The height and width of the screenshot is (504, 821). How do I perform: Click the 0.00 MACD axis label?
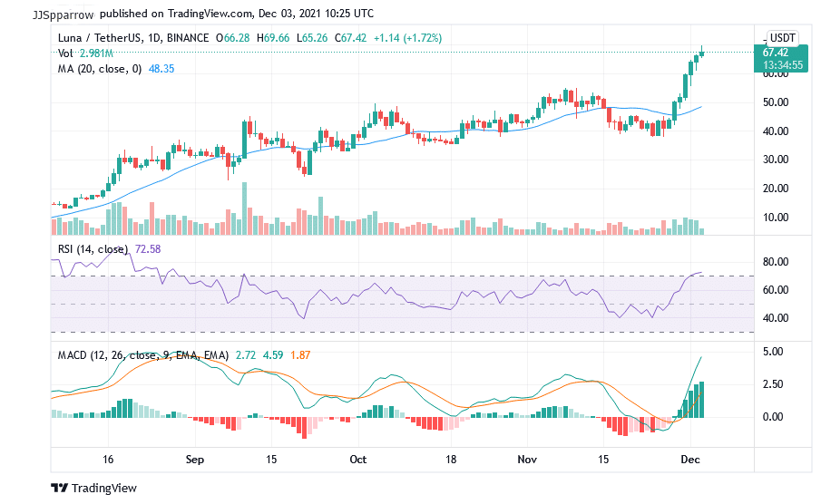(x=773, y=417)
